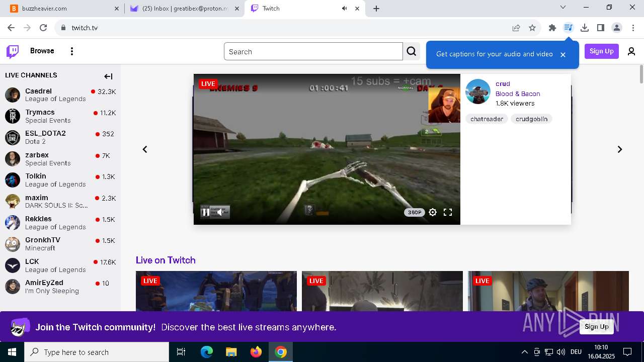The image size is (644, 362).
Task: Go to the next featured stream
Action: click(x=620, y=149)
